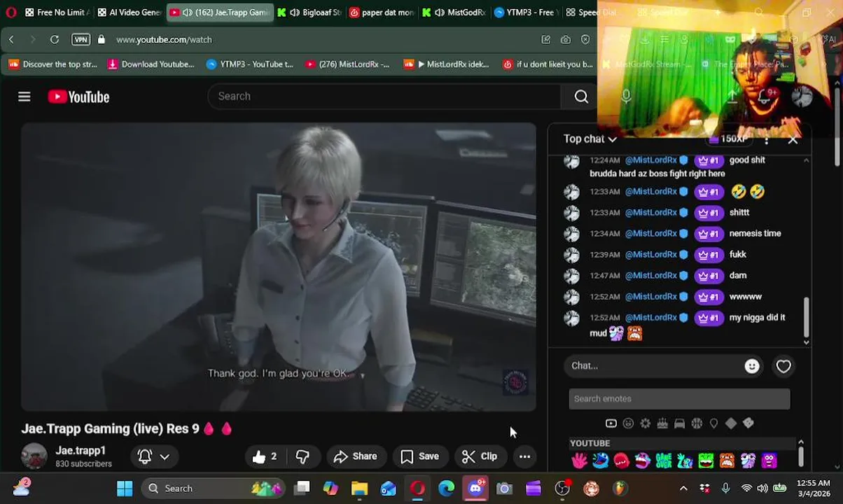This screenshot has height=504, width=843.
Task: Open the MistLordRx idek bookmark
Action: (x=447, y=64)
